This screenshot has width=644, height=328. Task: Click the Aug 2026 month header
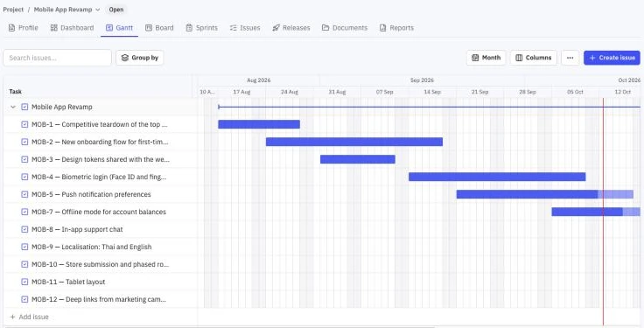point(259,80)
